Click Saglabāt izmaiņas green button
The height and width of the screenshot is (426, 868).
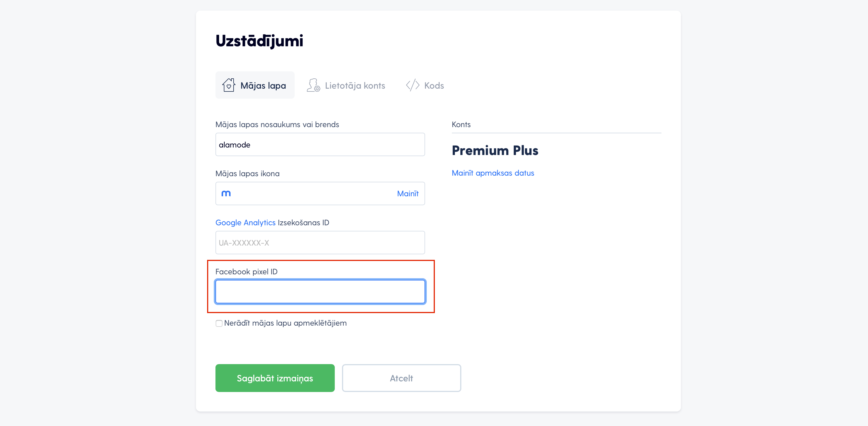275,378
